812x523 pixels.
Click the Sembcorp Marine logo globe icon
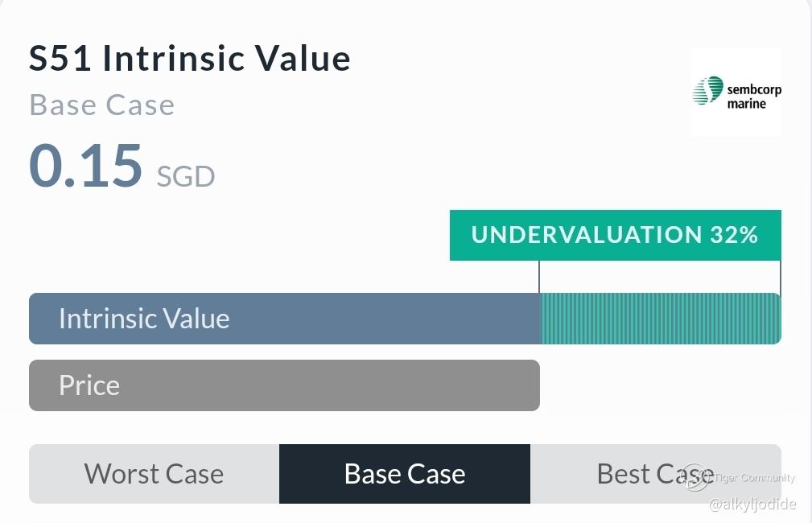pos(708,90)
